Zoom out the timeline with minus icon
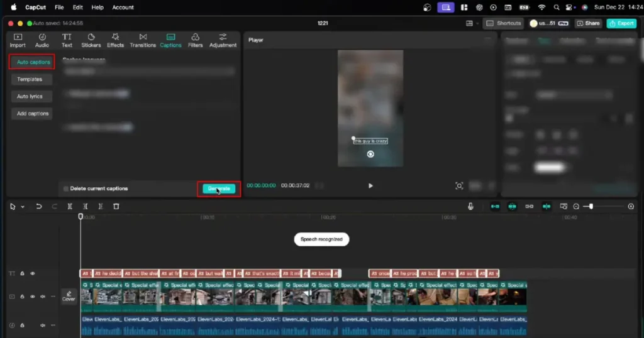This screenshot has height=338, width=644. [576, 207]
